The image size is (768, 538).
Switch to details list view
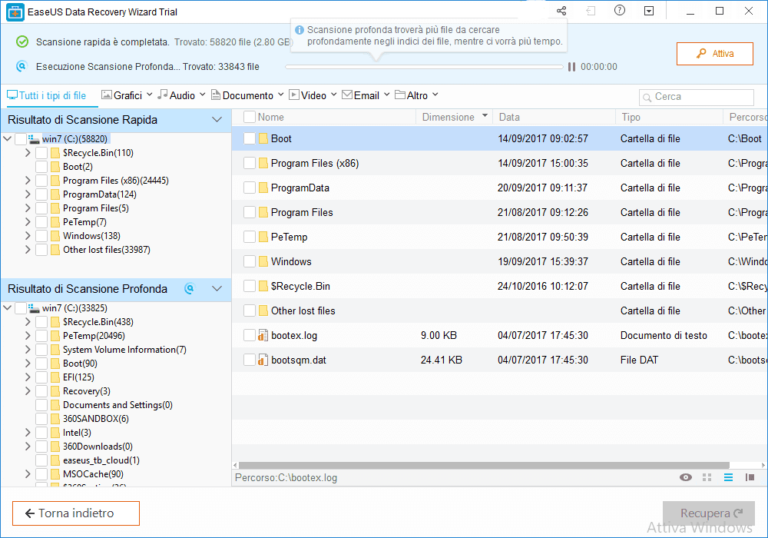(x=728, y=478)
